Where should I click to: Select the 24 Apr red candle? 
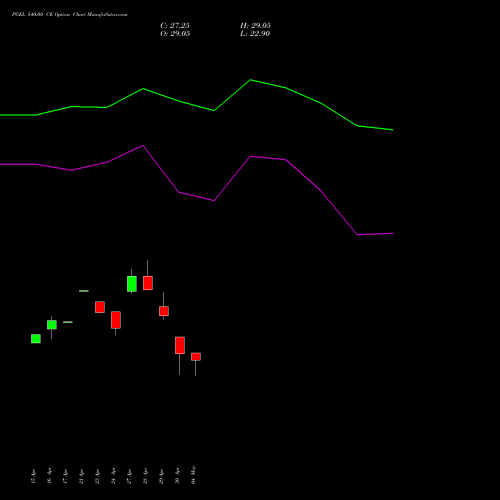[116, 320]
